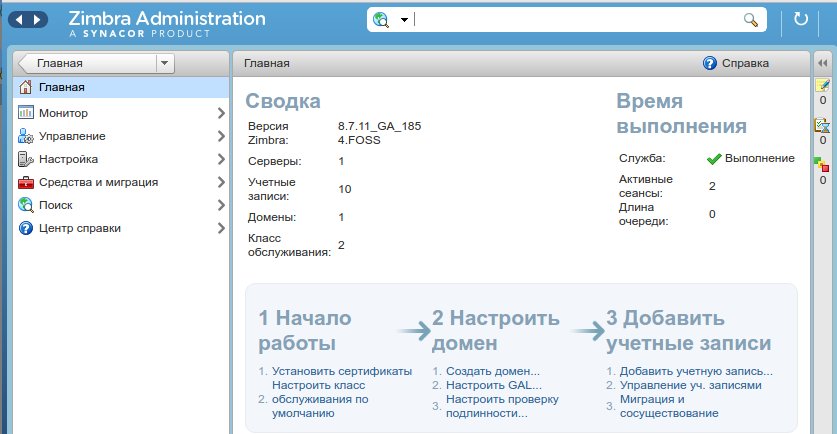Image resolution: width=837 pixels, height=434 pixels.
Task: Open Средства и миграция section
Action: pyautogui.click(x=98, y=182)
